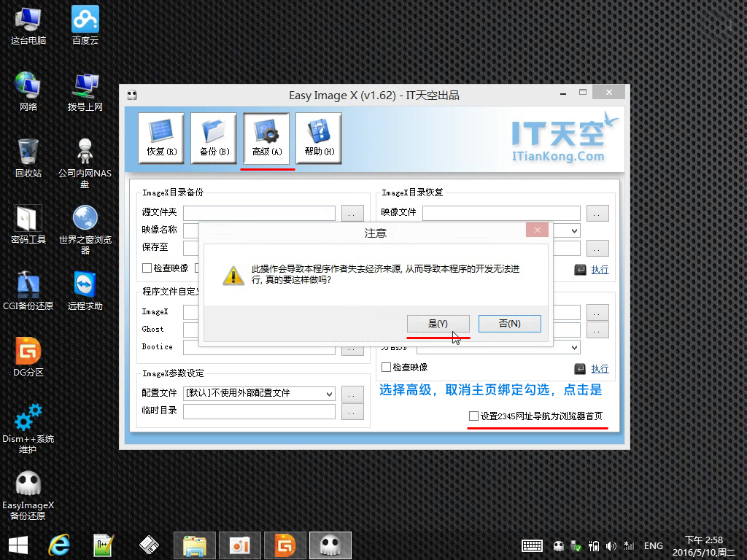
Task: Browse button next to 临时目录
Action: pos(352,412)
